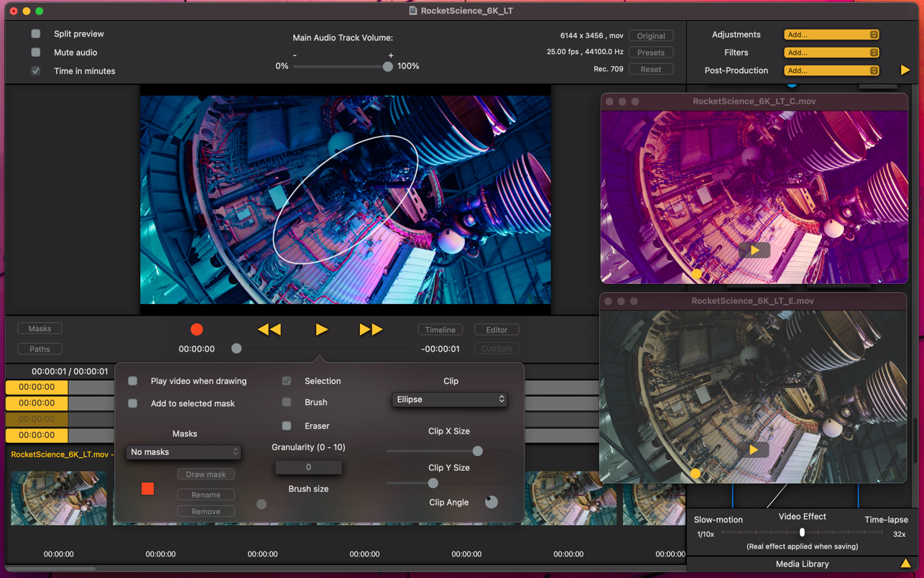
Task: Open the No masks dropdown
Action: click(x=183, y=452)
